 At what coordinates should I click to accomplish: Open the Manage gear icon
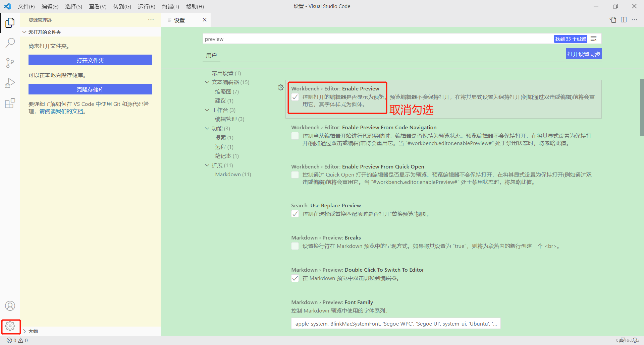point(10,326)
